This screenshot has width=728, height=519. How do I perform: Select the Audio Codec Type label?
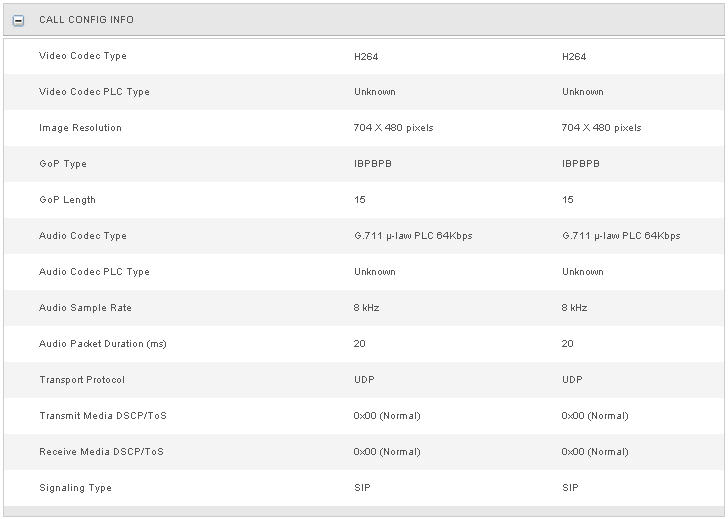pos(83,235)
